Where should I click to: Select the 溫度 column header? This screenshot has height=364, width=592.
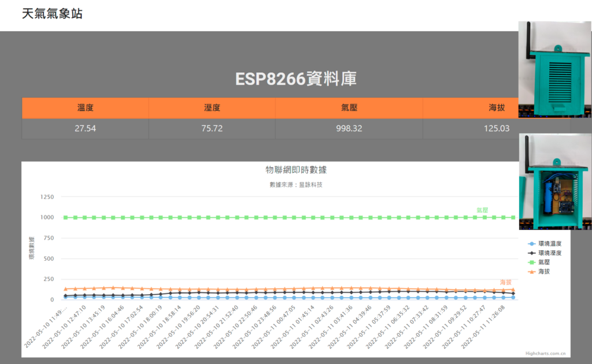coord(84,107)
